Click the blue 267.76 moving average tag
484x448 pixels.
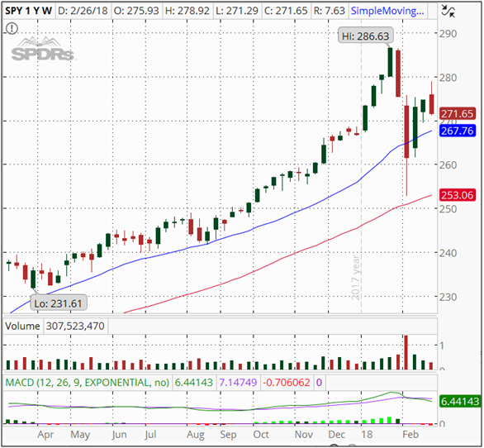point(457,131)
